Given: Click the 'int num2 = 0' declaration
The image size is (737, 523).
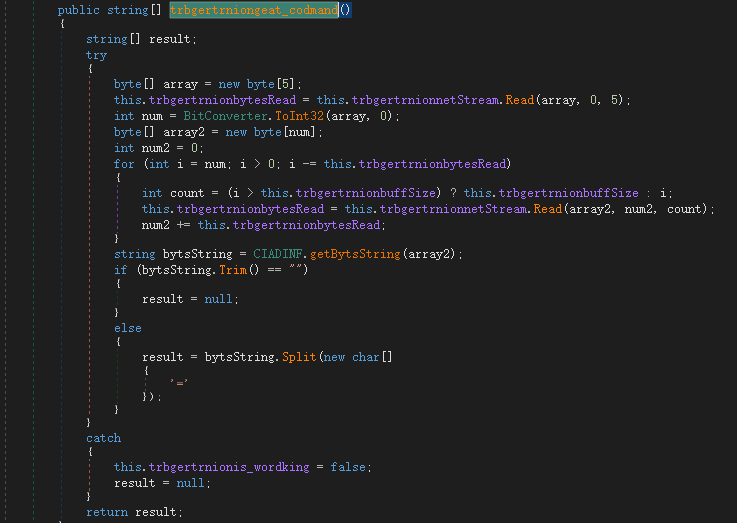Looking at the screenshot, I should (x=157, y=148).
